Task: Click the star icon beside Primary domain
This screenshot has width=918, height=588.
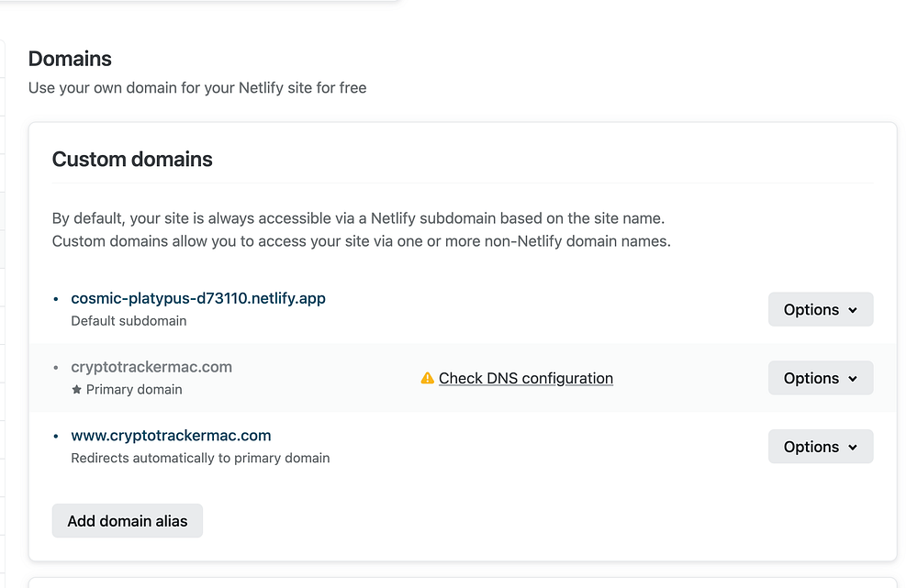Action: point(76,390)
